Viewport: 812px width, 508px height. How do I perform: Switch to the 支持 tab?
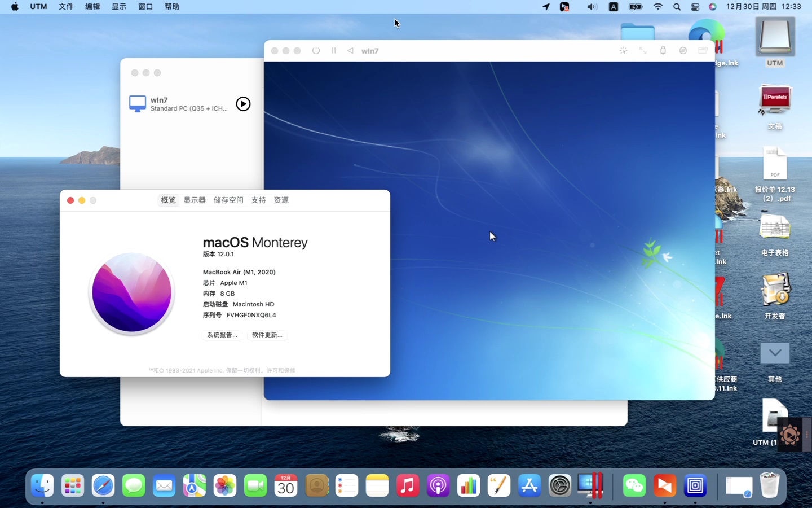click(258, 200)
